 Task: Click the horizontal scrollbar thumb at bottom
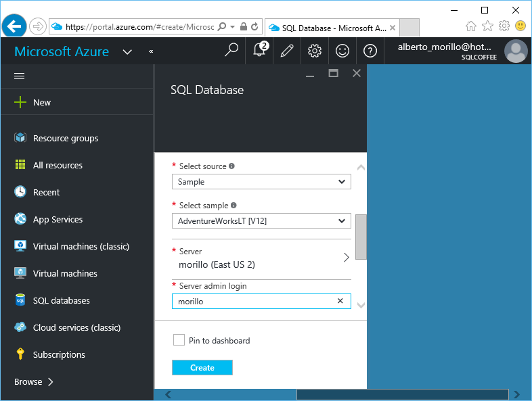click(x=403, y=394)
